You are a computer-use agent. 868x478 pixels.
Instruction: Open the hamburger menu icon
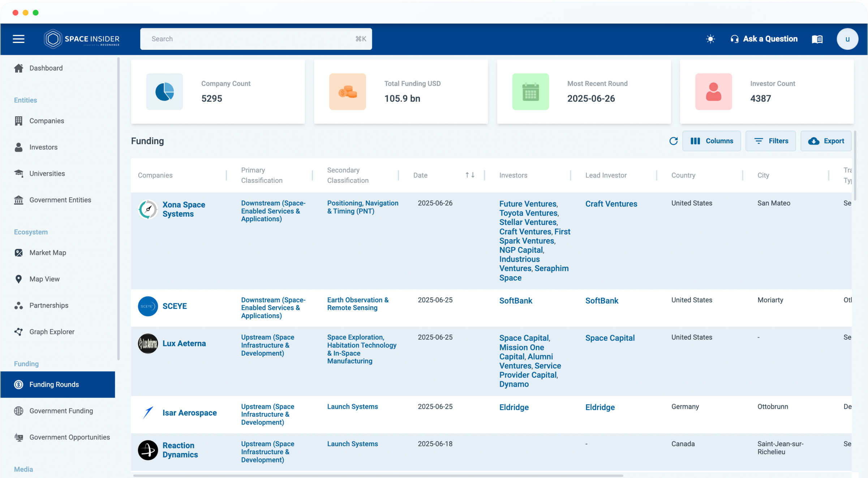18,39
